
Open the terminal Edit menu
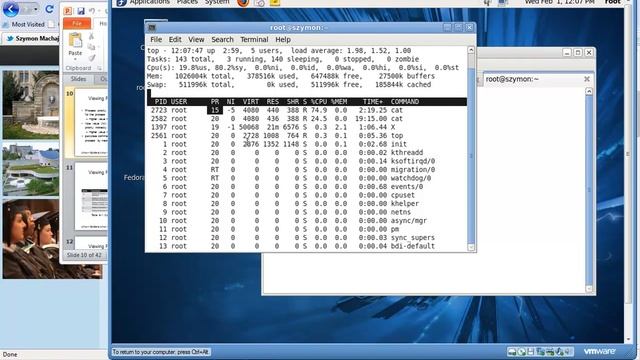tap(175, 40)
